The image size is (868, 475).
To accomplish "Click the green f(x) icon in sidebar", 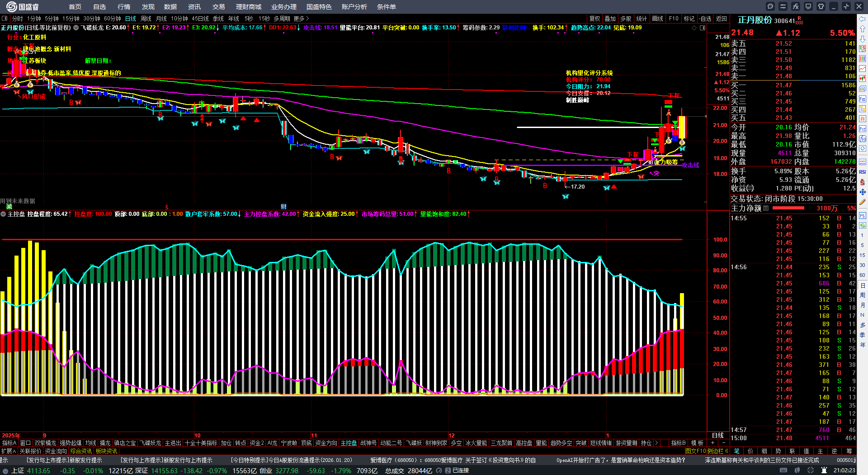I will 863,138.
